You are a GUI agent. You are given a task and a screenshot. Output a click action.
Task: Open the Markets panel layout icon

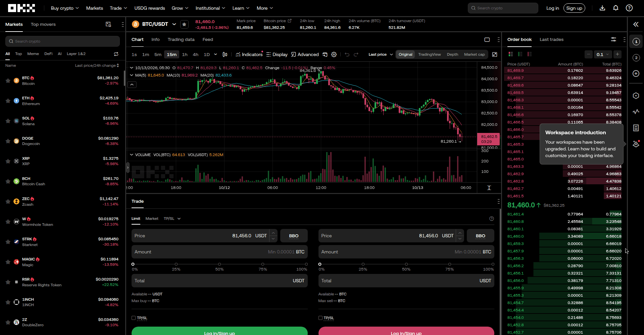108,24
